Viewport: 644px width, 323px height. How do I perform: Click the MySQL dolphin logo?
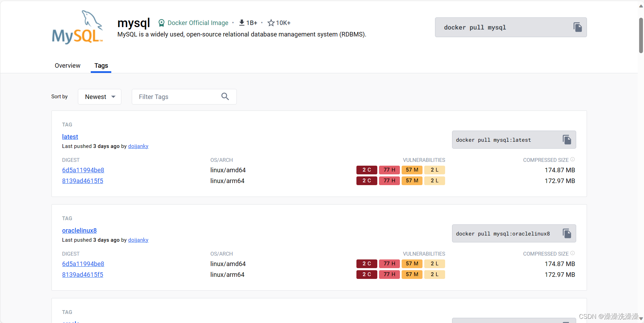78,27
